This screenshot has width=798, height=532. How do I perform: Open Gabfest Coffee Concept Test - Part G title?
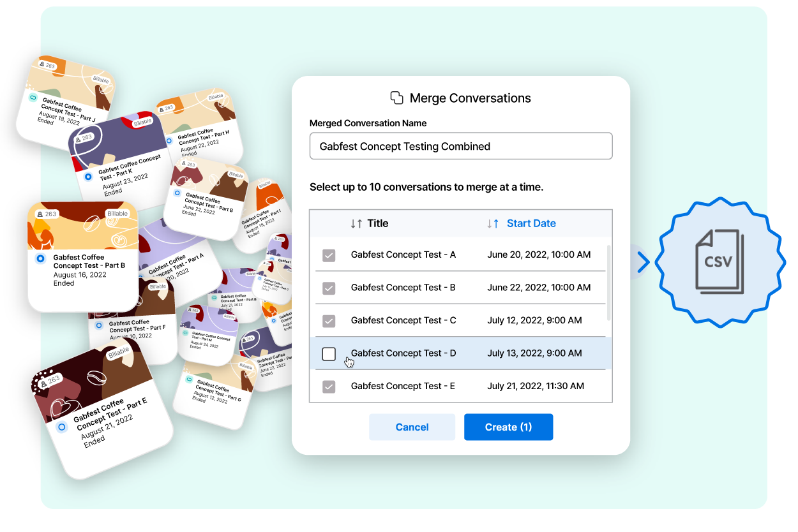tap(218, 389)
